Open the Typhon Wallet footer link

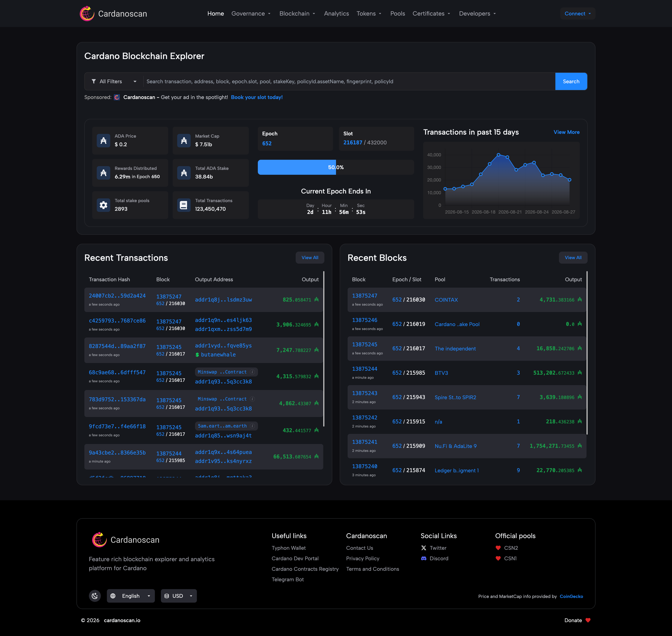[x=289, y=548]
